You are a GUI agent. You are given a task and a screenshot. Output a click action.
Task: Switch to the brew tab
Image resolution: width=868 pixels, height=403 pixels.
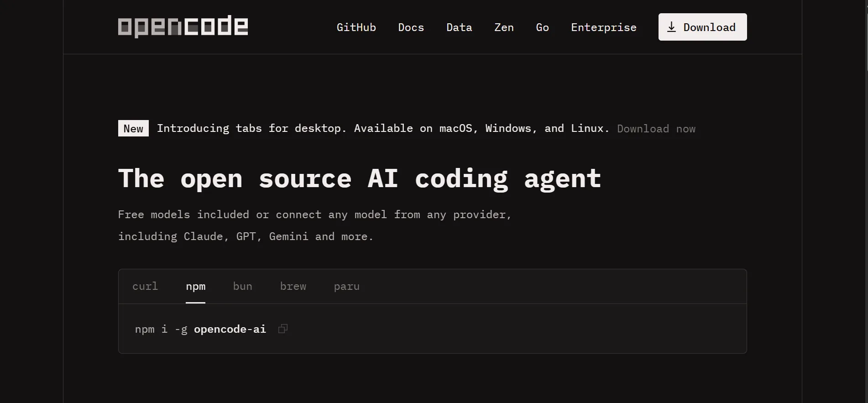coord(293,286)
